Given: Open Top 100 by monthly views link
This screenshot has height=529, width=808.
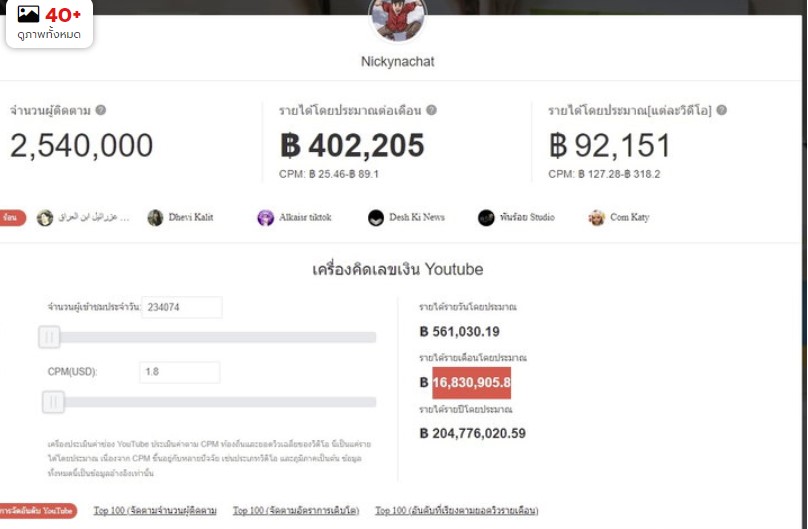Looking at the screenshot, I should (456, 511).
